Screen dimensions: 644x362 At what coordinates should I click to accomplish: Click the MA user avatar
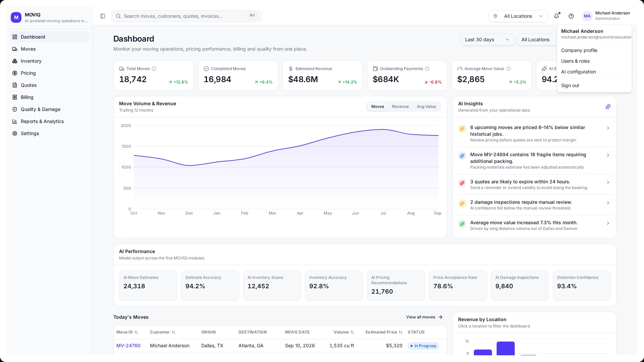tap(587, 16)
